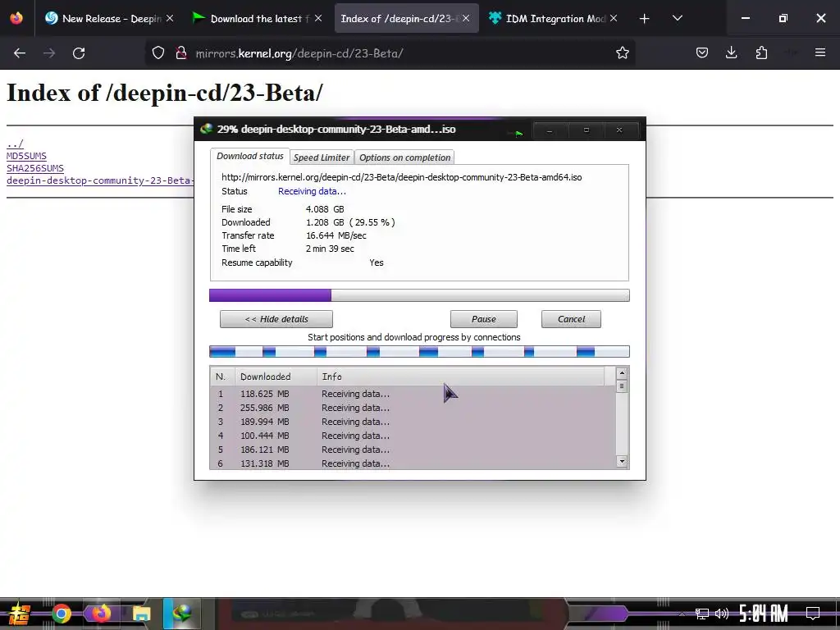Image resolution: width=840 pixels, height=630 pixels.
Task: Go back with browser back arrow
Action: pyautogui.click(x=20, y=53)
